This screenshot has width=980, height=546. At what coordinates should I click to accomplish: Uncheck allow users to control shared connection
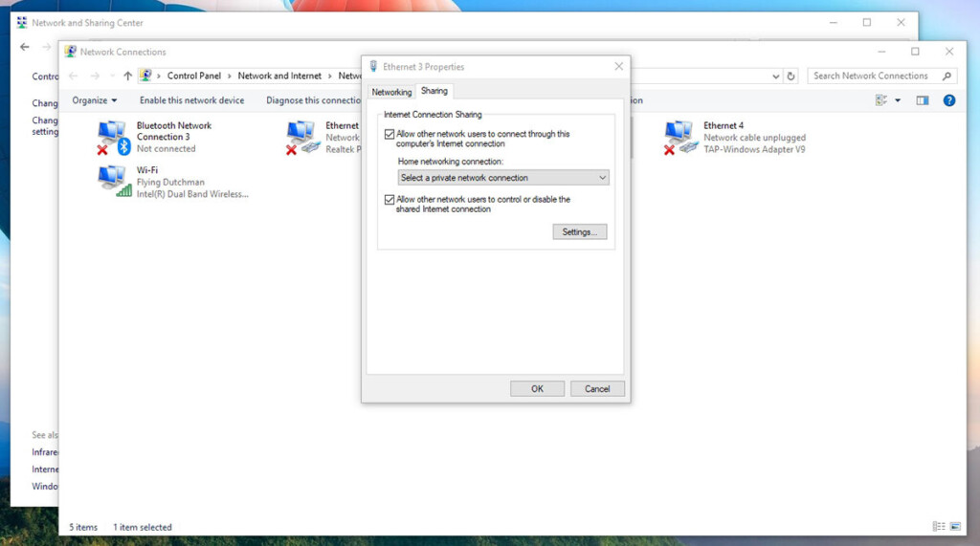point(390,200)
